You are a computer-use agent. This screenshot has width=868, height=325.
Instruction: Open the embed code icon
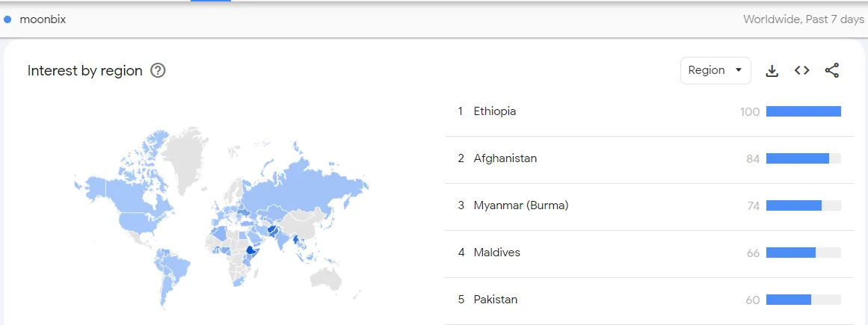801,70
